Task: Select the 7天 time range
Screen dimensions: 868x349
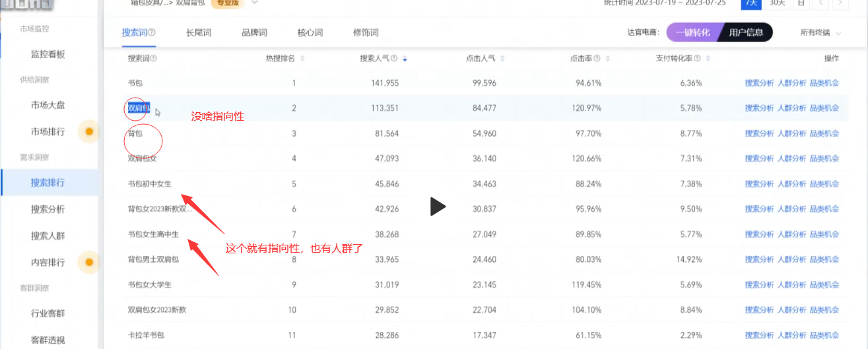Action: point(751,3)
